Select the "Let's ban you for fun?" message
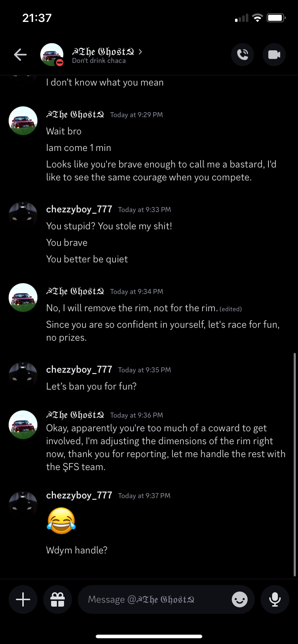Image resolution: width=298 pixels, height=644 pixels. 91,386
